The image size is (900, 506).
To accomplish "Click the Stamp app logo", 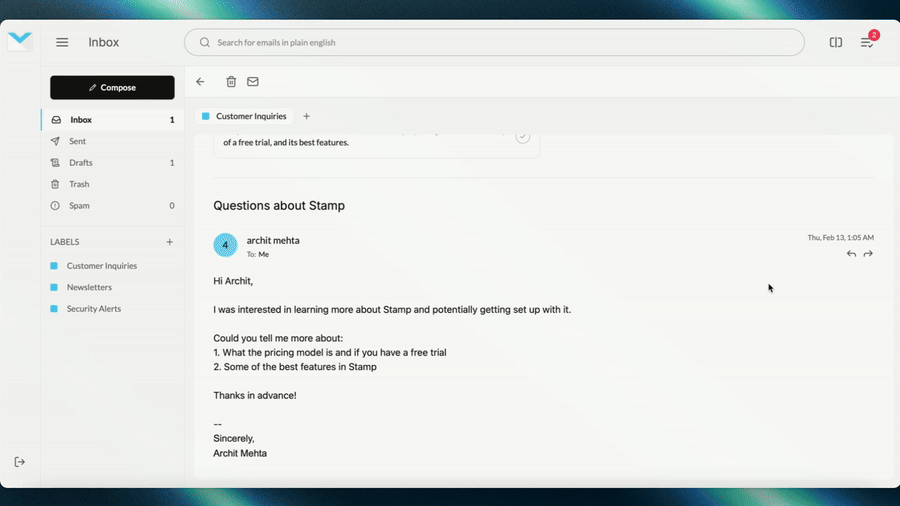I will tap(20, 41).
